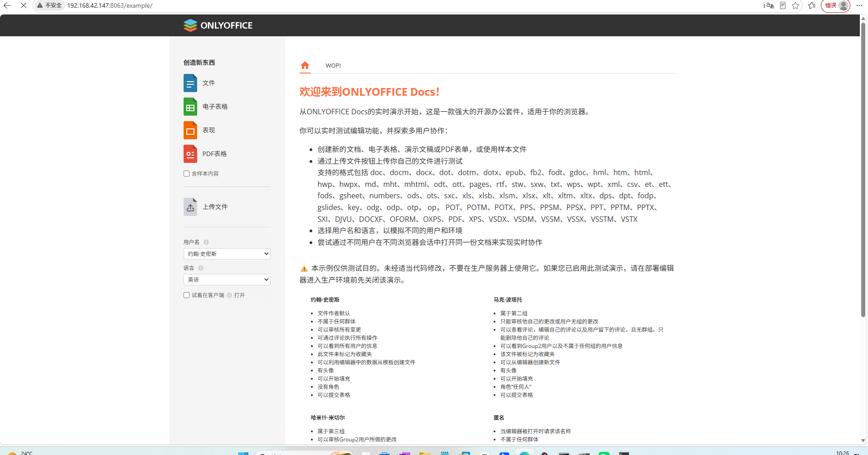Click the 上传文件 upload icon
Image resolution: width=868 pixels, height=455 pixels.
point(190,207)
